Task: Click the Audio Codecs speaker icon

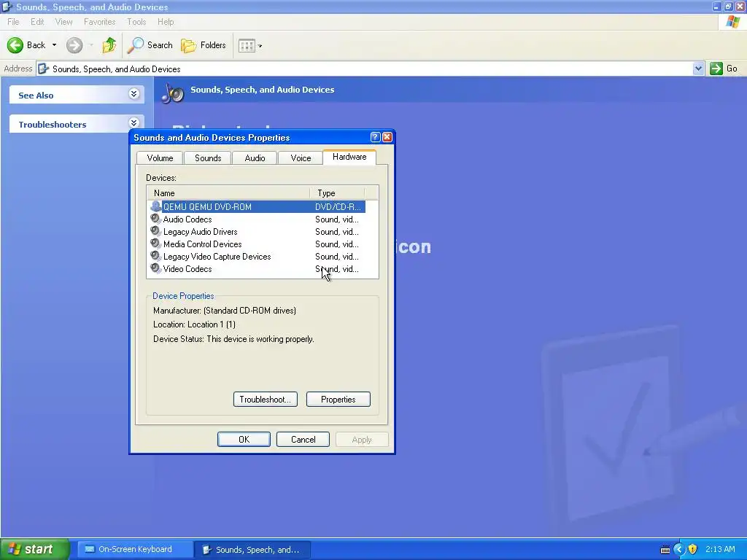Action: (x=156, y=219)
